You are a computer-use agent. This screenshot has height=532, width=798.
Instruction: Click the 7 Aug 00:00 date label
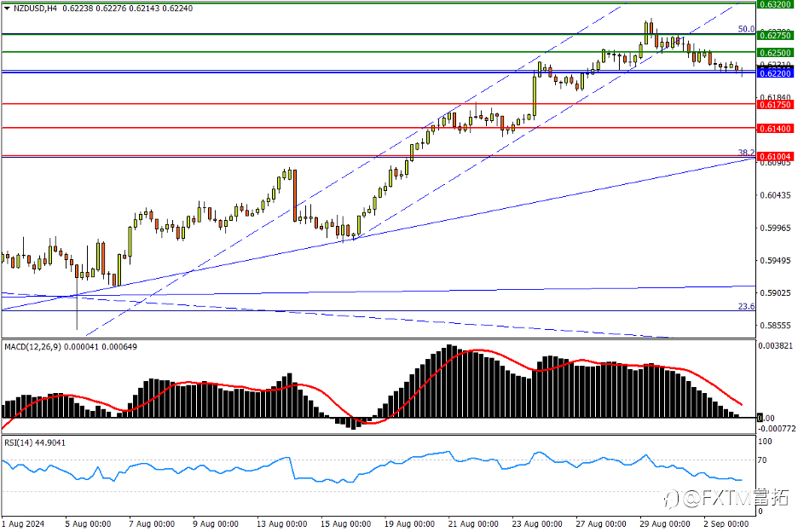tap(152, 523)
